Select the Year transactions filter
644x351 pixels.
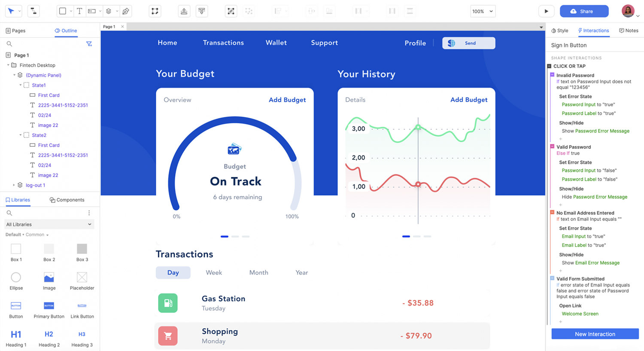point(302,272)
